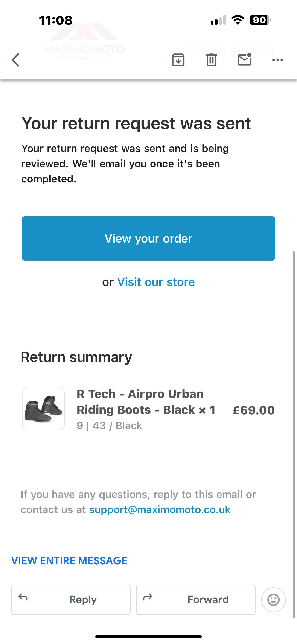Archive this email with the archive icon
The width and height of the screenshot is (297, 644).
click(178, 60)
